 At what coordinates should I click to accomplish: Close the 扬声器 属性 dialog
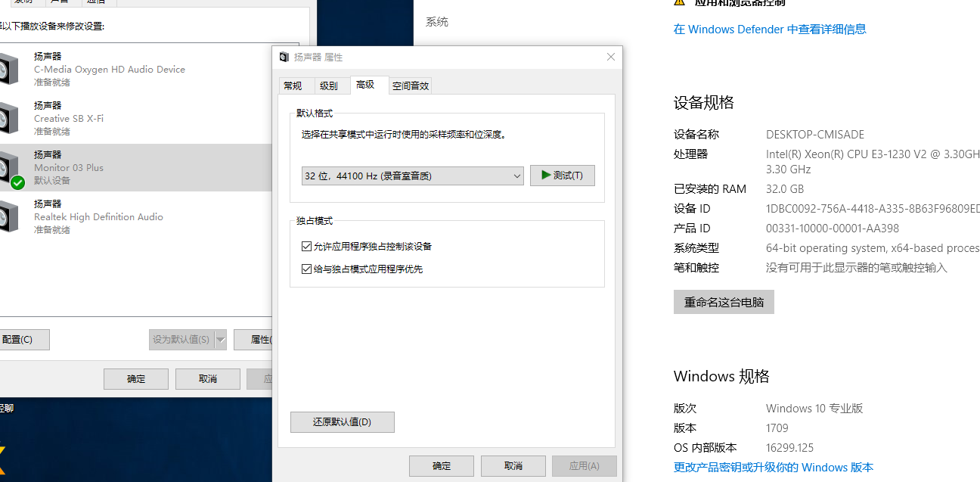point(611,58)
